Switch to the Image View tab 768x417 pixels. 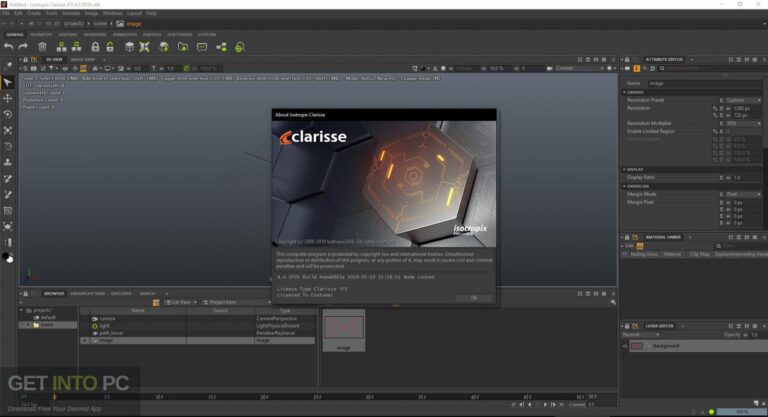82,60
